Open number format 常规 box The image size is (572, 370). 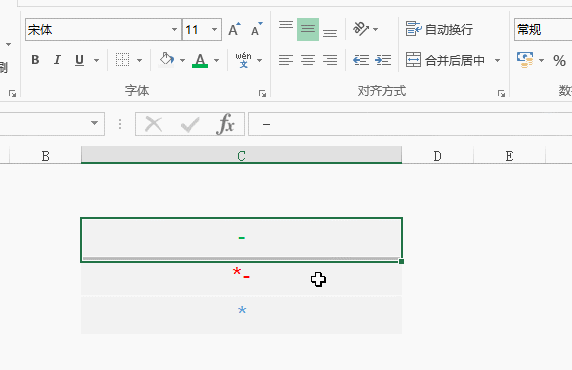pos(543,30)
